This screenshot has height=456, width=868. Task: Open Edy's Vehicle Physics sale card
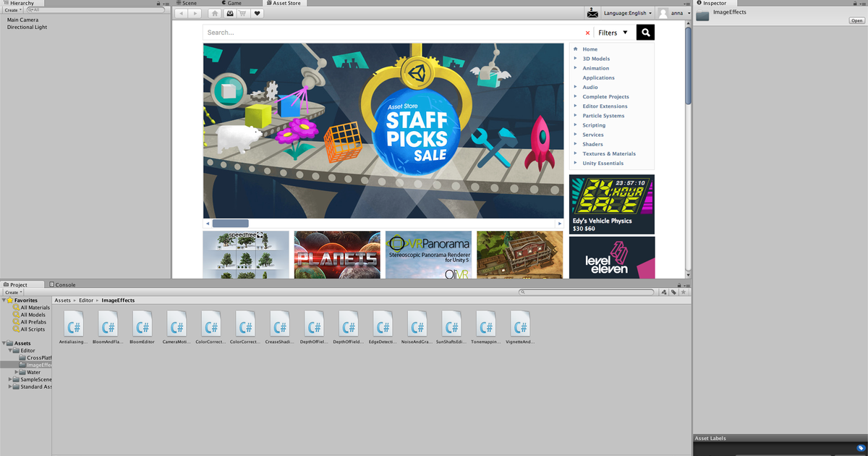click(612, 204)
